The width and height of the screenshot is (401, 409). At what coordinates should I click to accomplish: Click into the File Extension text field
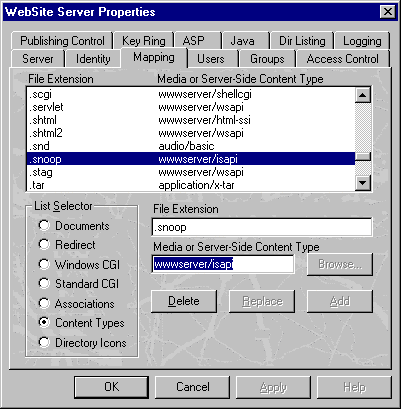tap(262, 227)
